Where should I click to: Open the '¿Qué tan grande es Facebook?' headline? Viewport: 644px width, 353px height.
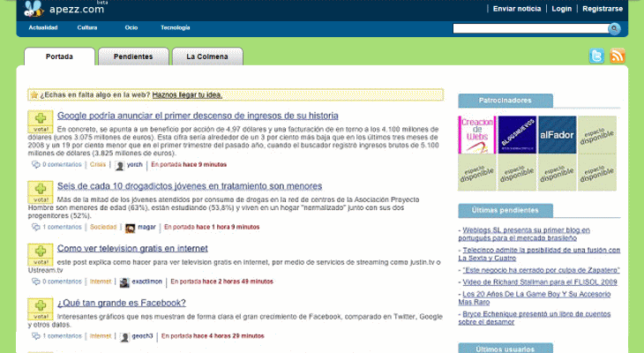[x=122, y=304]
